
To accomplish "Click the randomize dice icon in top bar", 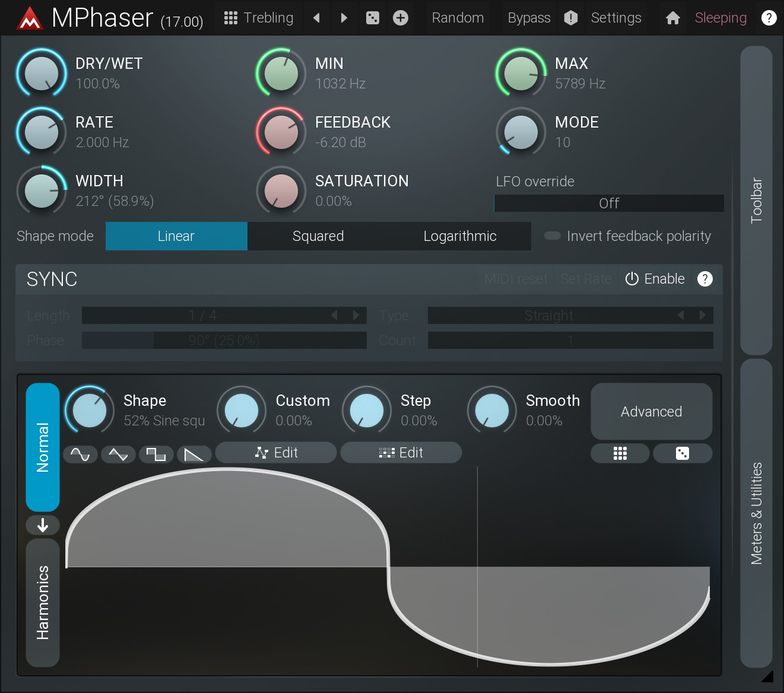I will point(373,18).
